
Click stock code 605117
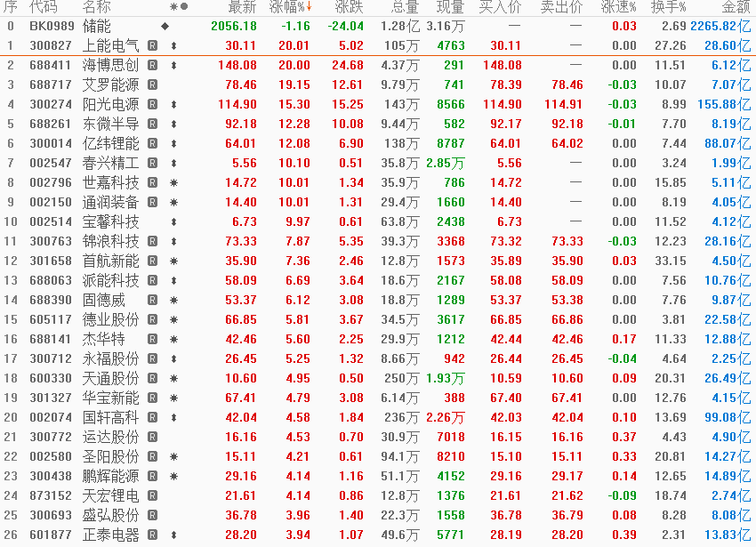pos(51,319)
